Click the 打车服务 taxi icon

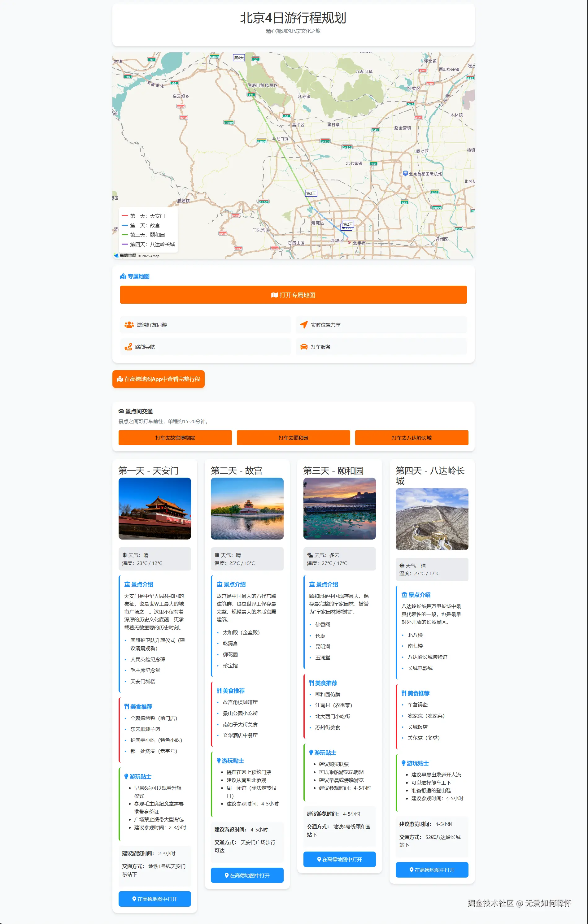pos(303,347)
